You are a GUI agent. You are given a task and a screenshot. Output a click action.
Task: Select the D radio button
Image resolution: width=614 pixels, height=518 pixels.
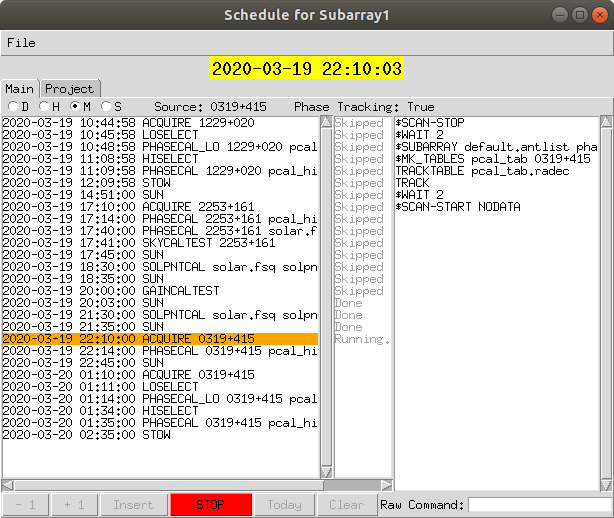pyautogui.click(x=13, y=106)
